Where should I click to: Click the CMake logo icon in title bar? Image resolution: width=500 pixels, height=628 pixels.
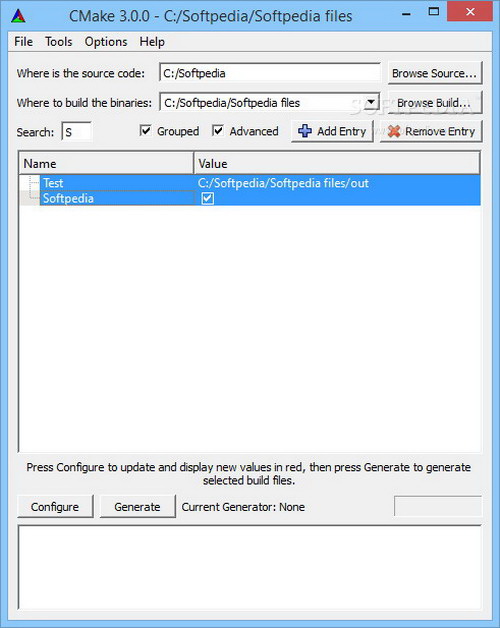pos(18,16)
